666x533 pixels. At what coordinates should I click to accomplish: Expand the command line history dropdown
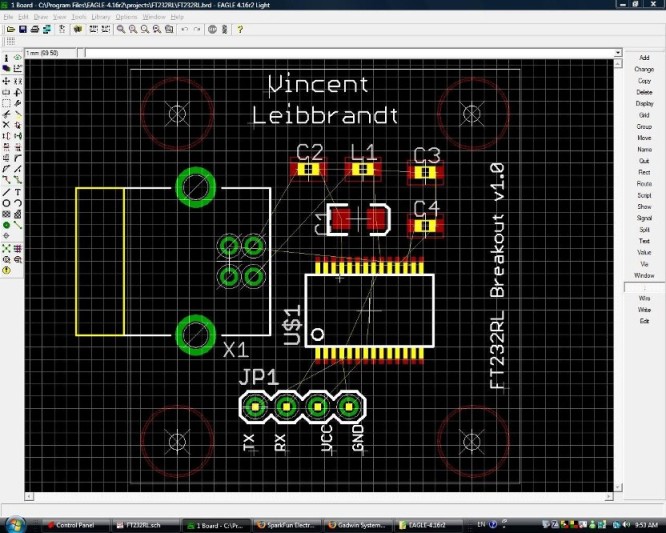click(x=618, y=53)
